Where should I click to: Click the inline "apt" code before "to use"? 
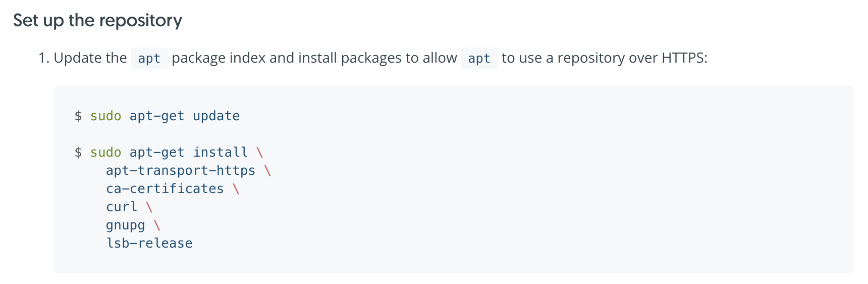(479, 59)
